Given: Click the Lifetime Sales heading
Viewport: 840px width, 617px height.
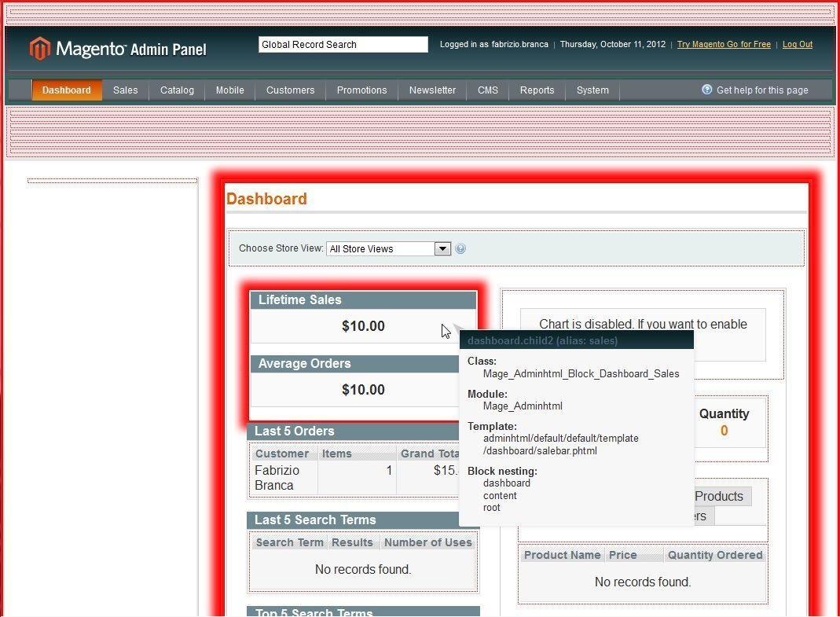Looking at the screenshot, I should click(x=300, y=300).
